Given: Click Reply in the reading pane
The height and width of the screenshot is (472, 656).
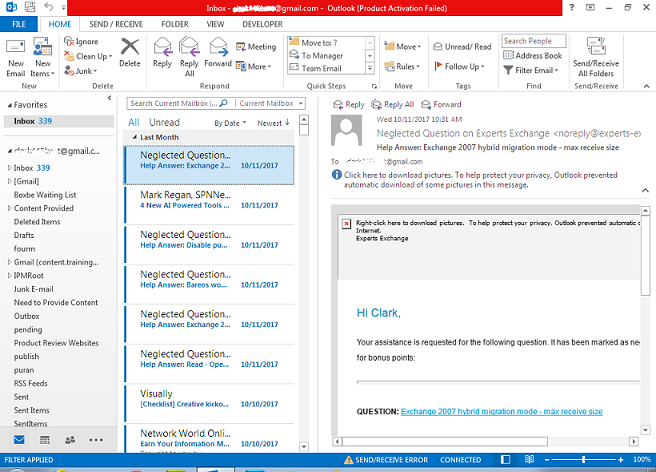Looking at the screenshot, I should point(348,104).
